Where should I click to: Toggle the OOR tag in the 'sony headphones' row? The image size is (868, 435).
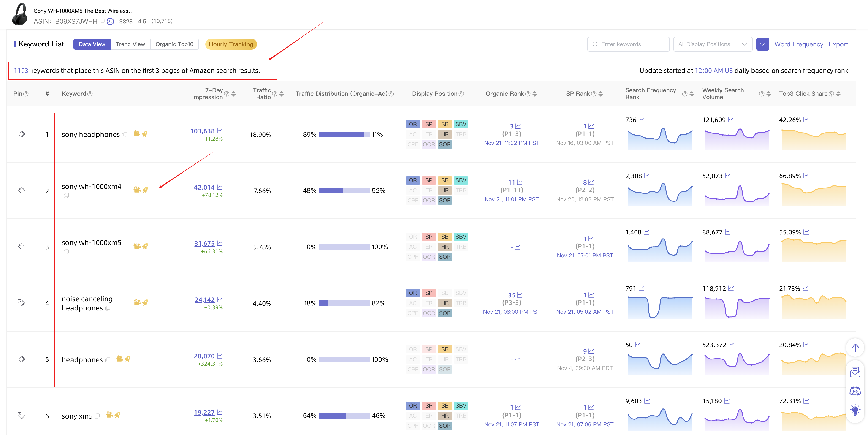point(429,144)
